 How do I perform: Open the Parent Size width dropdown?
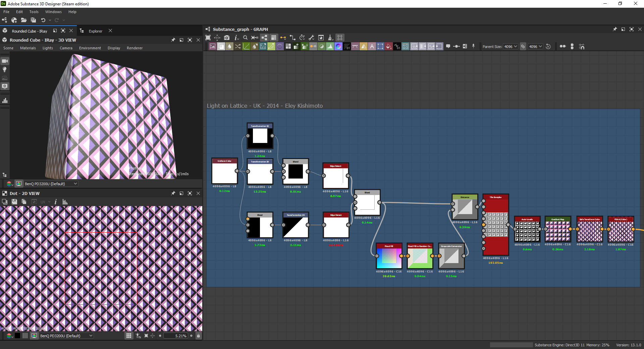tap(511, 47)
